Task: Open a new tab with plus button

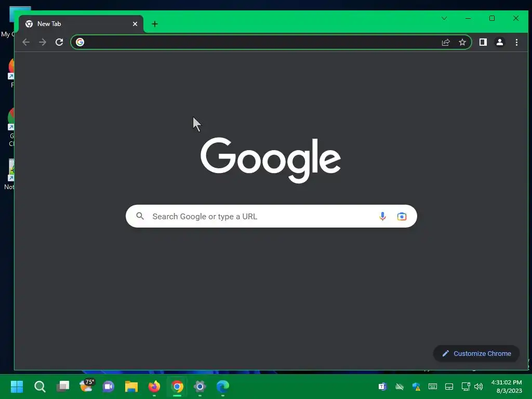Action: (x=155, y=24)
